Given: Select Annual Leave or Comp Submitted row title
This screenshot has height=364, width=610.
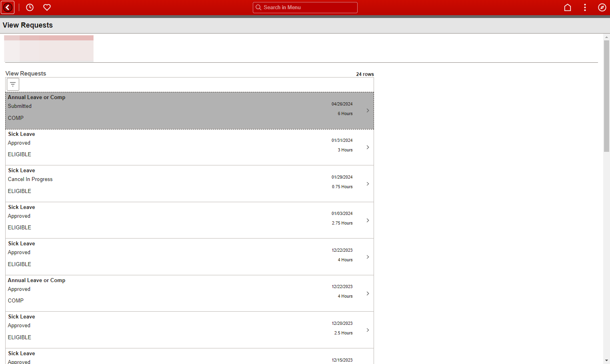Looking at the screenshot, I should coord(36,97).
